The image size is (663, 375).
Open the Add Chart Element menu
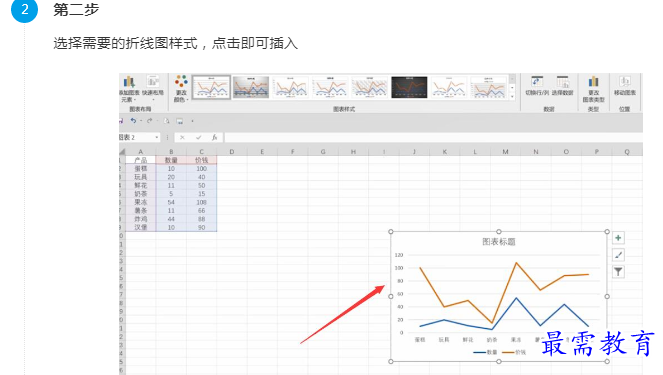(x=129, y=89)
